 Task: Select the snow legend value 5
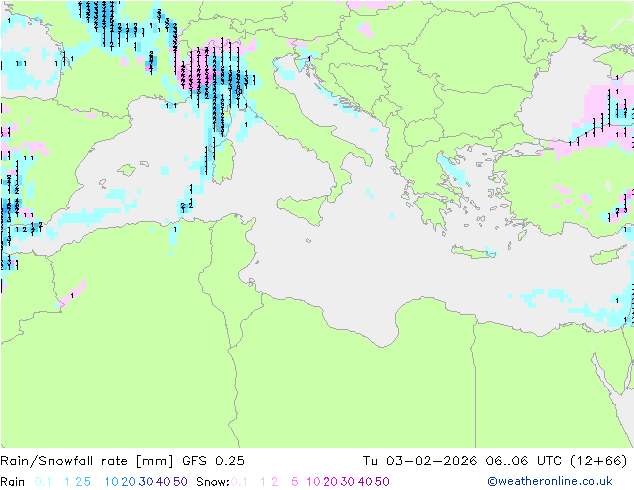click(x=295, y=482)
